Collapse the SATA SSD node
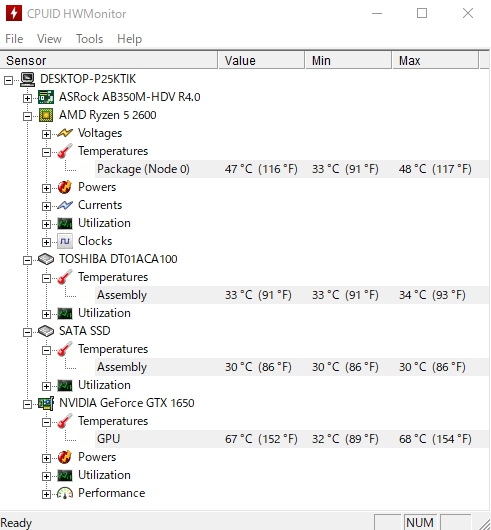 (x=27, y=332)
